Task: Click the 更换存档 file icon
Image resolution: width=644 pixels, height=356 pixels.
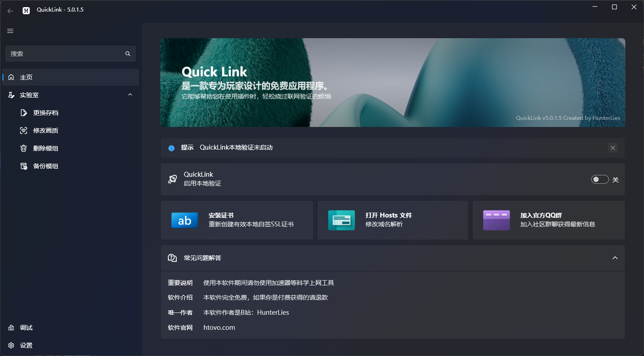Action: (24, 113)
